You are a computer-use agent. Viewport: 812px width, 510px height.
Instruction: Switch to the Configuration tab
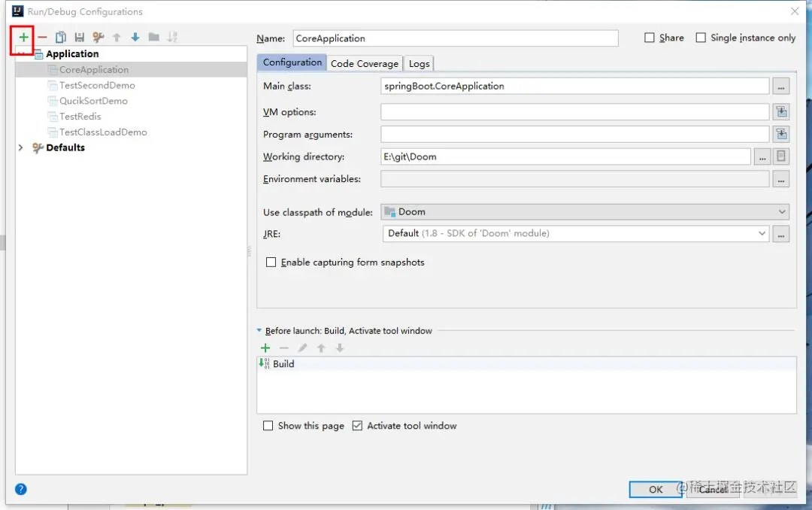pyautogui.click(x=292, y=62)
